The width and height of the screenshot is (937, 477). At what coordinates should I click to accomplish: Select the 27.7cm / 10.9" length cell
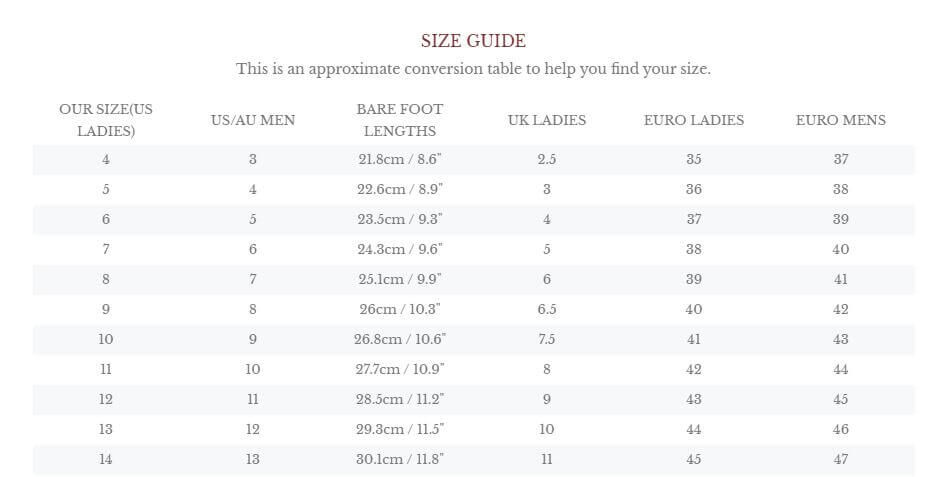400,370
